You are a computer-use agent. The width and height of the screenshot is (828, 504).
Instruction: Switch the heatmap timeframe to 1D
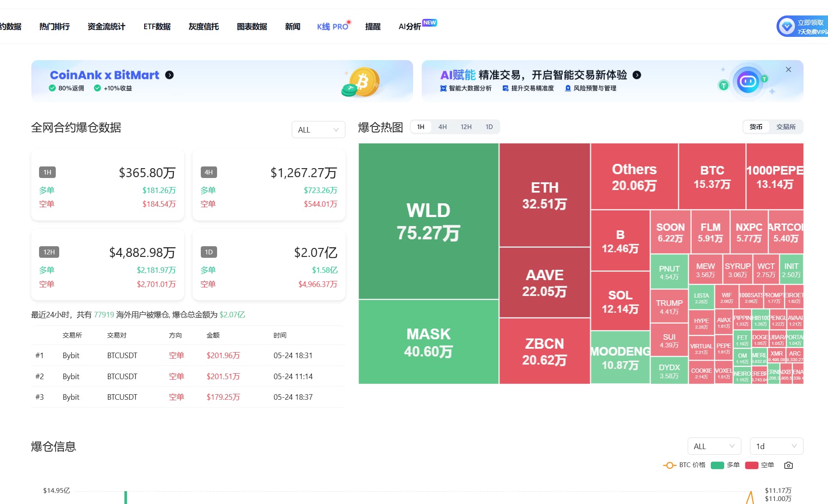coord(489,127)
